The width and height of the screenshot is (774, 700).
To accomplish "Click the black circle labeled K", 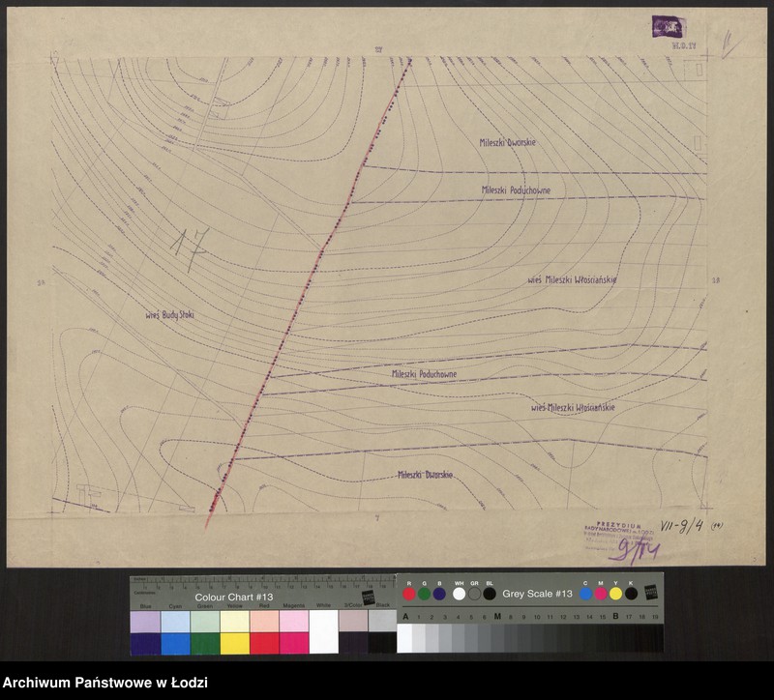I will tap(631, 594).
